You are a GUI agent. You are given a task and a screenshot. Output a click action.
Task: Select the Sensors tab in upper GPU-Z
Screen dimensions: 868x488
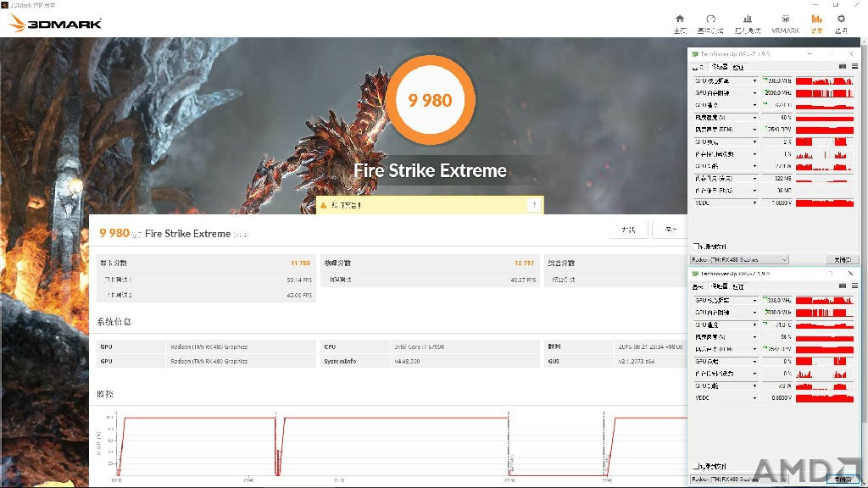pos(720,67)
